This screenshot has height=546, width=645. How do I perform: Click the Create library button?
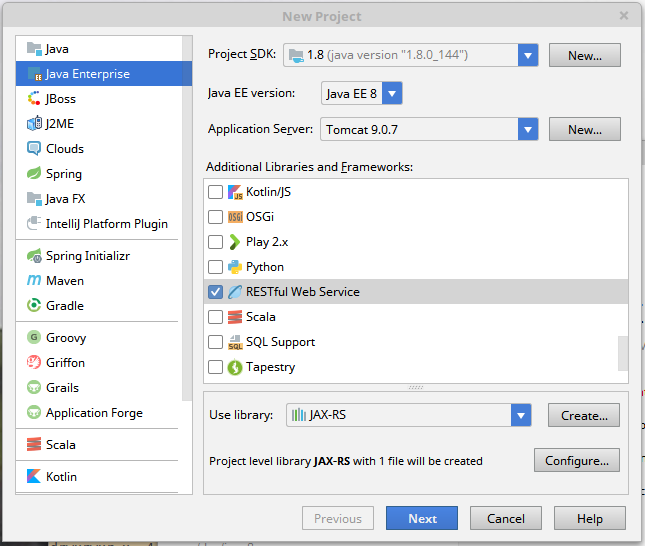click(584, 415)
